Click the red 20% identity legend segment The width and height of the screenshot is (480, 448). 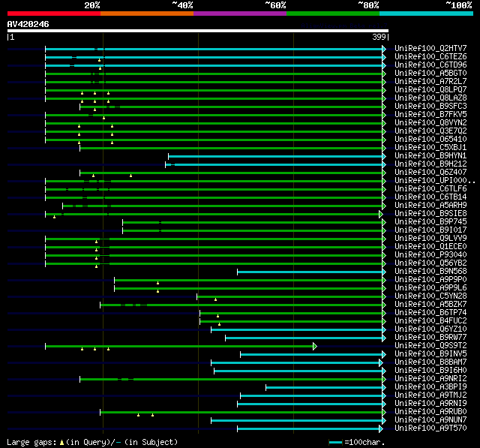tap(54, 14)
